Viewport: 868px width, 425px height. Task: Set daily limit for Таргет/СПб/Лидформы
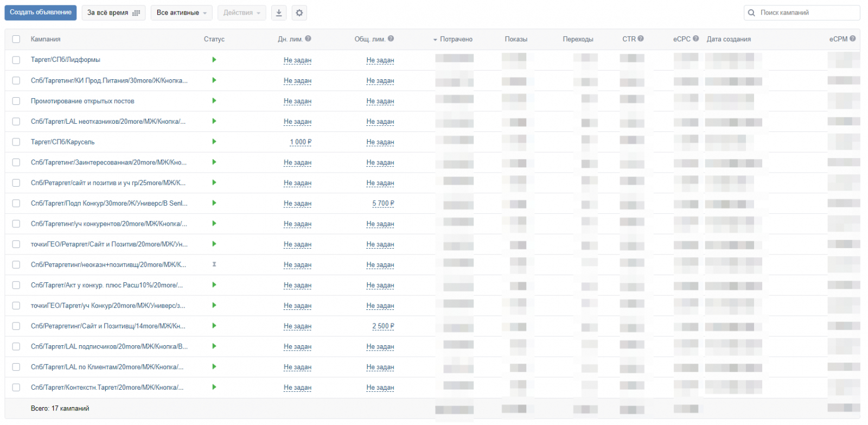(x=297, y=60)
